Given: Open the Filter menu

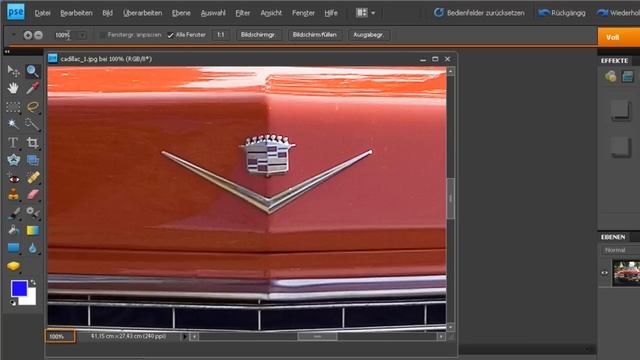Looking at the screenshot, I should pos(243,13).
